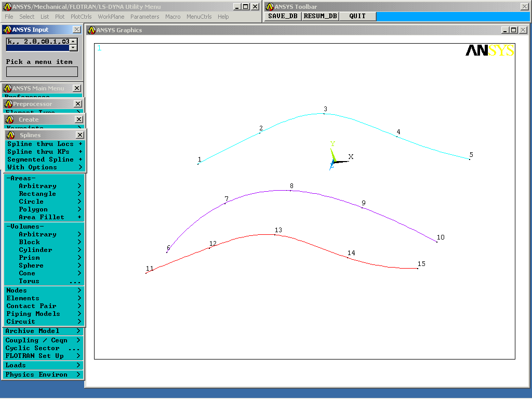The width and height of the screenshot is (532, 399).
Task: Expand the Physics Environ submenu
Action: (x=43, y=375)
